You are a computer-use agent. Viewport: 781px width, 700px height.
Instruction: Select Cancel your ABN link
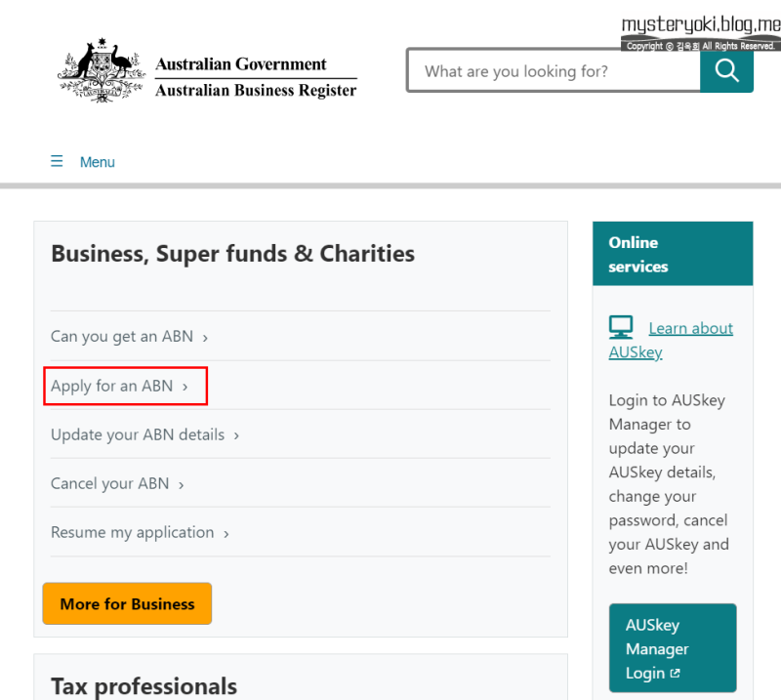click(x=110, y=483)
